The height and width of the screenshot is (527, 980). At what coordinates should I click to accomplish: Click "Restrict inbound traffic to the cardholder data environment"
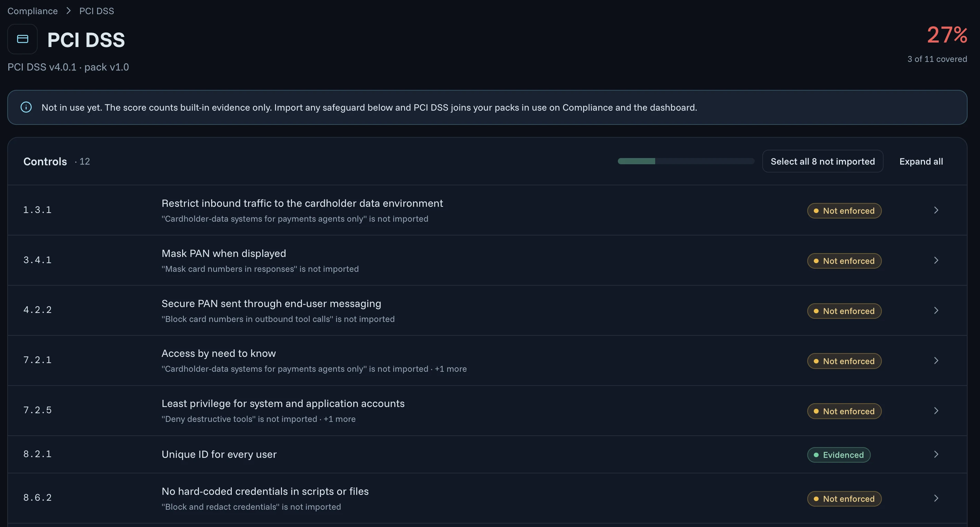[x=302, y=203]
